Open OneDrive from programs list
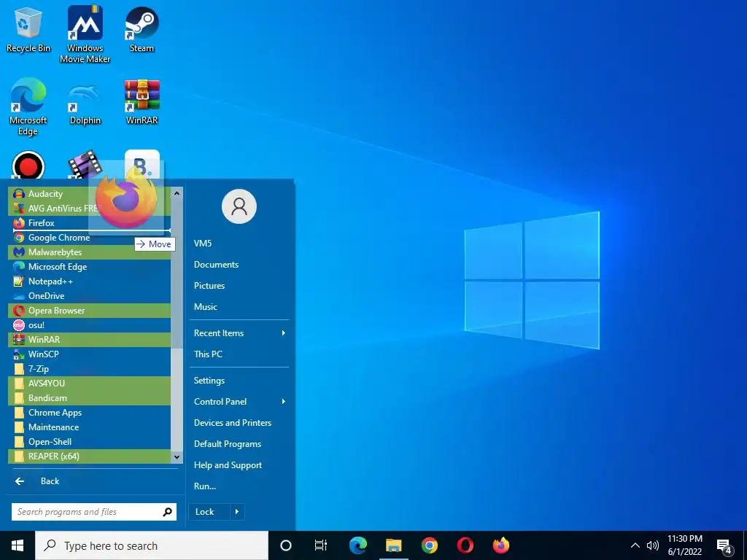 point(89,296)
